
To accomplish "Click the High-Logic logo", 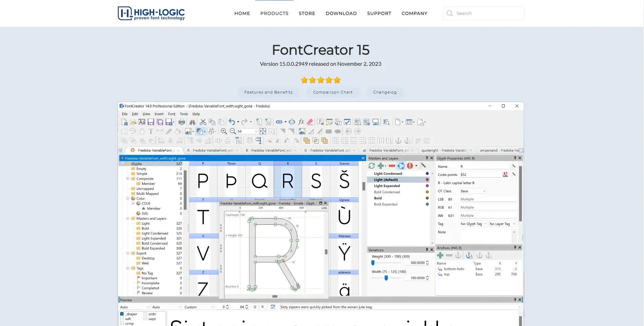I will (x=151, y=13).
